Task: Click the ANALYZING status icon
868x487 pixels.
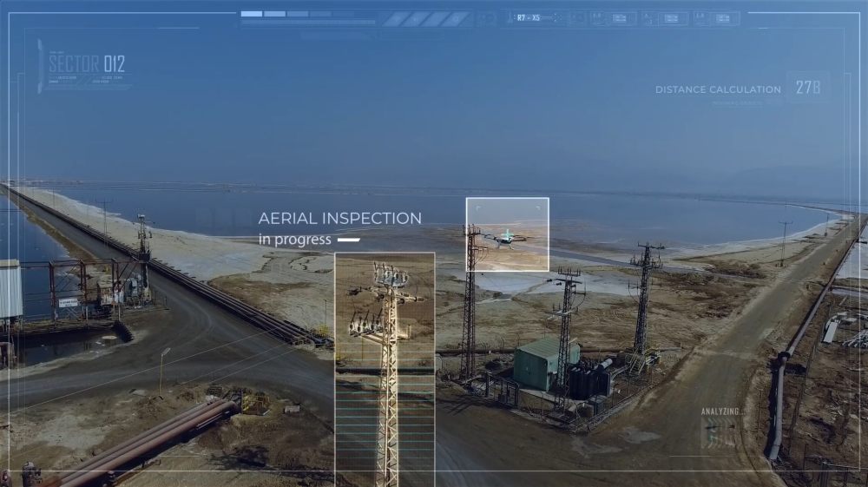Action: pos(719,432)
